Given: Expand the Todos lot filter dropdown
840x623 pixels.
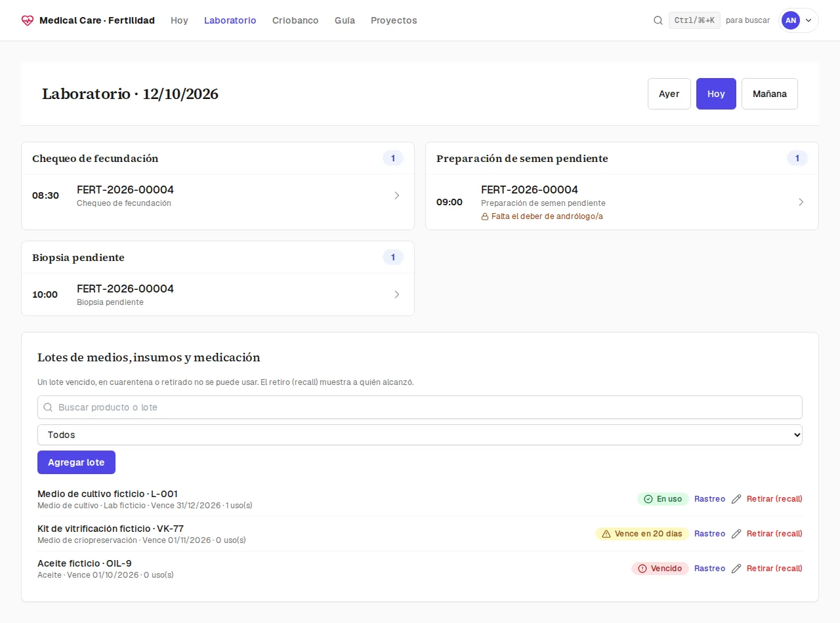Looking at the screenshot, I should (420, 435).
